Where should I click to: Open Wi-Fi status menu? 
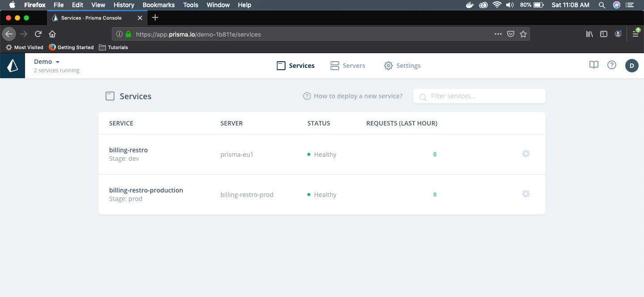point(497,5)
